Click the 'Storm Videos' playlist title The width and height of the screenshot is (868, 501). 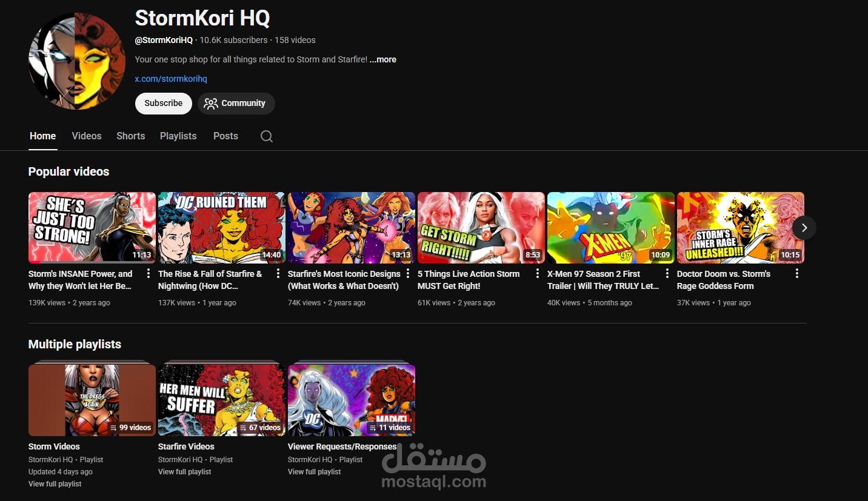click(x=54, y=446)
